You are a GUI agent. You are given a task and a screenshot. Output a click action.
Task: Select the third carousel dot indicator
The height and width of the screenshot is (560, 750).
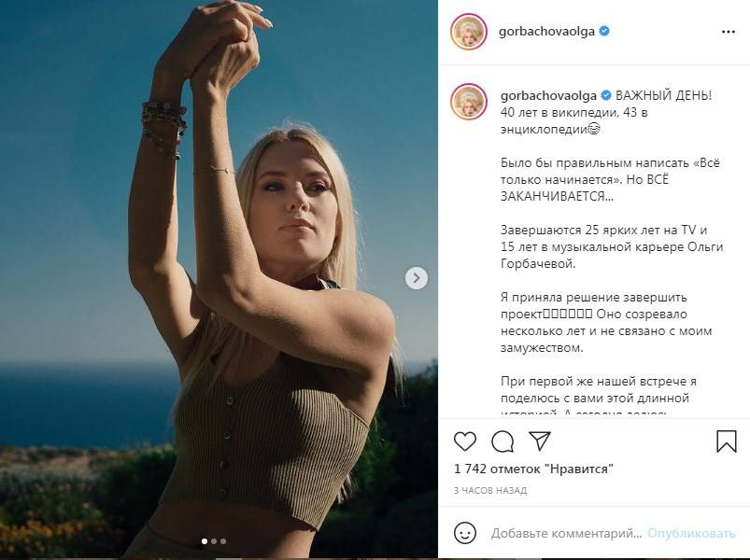pos(222,540)
